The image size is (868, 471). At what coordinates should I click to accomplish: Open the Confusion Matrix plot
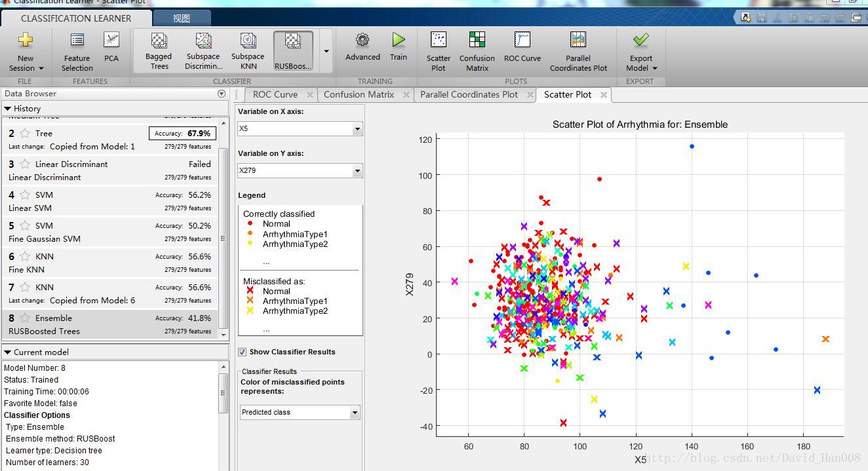click(477, 52)
